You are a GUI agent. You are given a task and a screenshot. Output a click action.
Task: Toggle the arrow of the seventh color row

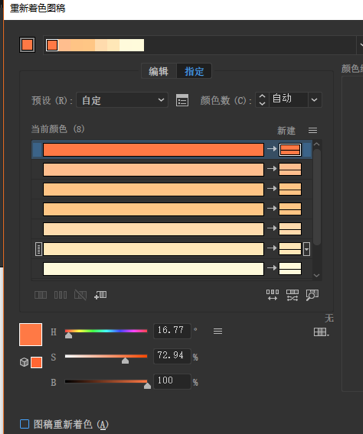click(x=272, y=268)
